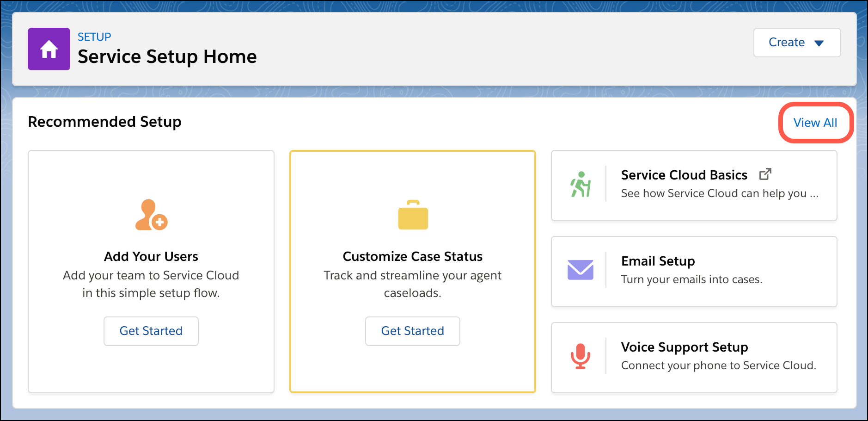Open the View All link
The height and width of the screenshot is (421, 868).
(x=815, y=123)
